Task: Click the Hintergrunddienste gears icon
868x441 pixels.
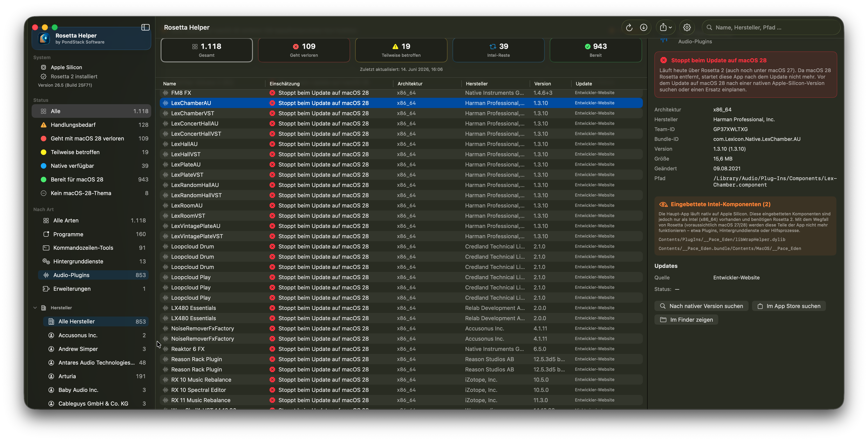Action: (46, 261)
